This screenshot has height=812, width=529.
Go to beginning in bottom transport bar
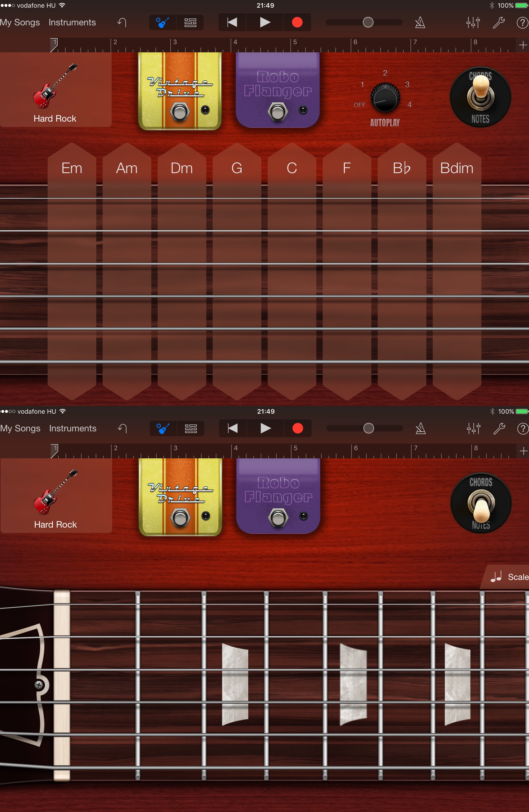(233, 428)
